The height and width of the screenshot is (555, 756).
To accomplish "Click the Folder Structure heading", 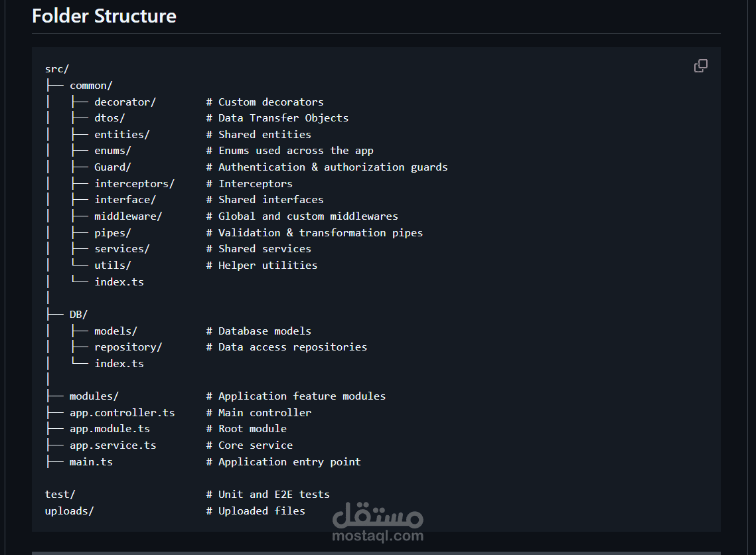I will tap(104, 16).
